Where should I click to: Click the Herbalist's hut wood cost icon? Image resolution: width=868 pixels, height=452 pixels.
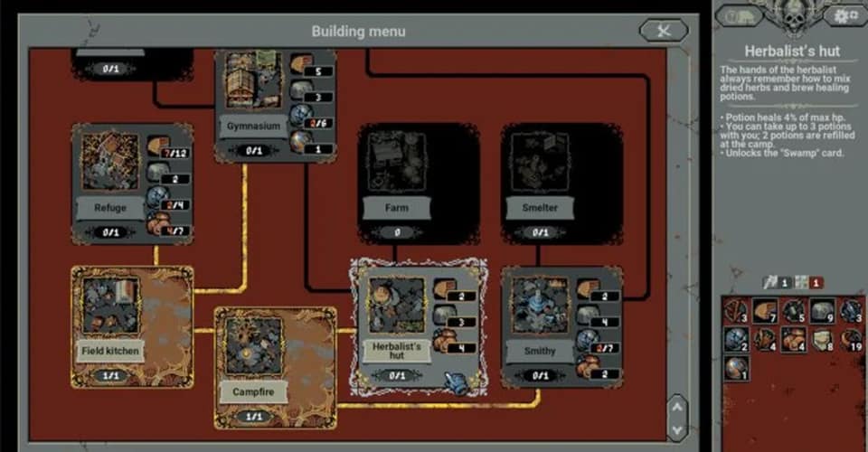445,288
